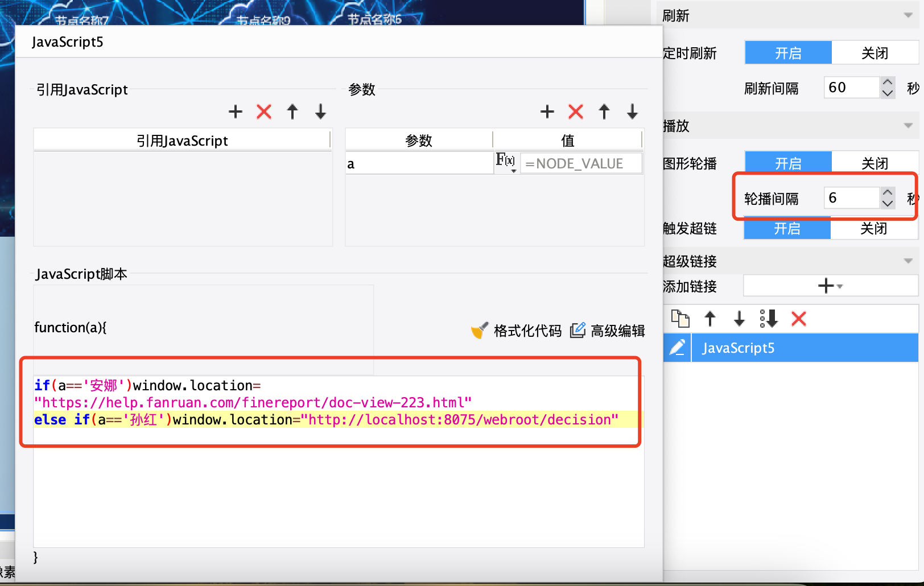Viewport: 924px width, 586px height.
Task: Select parameter name cell 'a'
Action: pyautogui.click(x=419, y=163)
